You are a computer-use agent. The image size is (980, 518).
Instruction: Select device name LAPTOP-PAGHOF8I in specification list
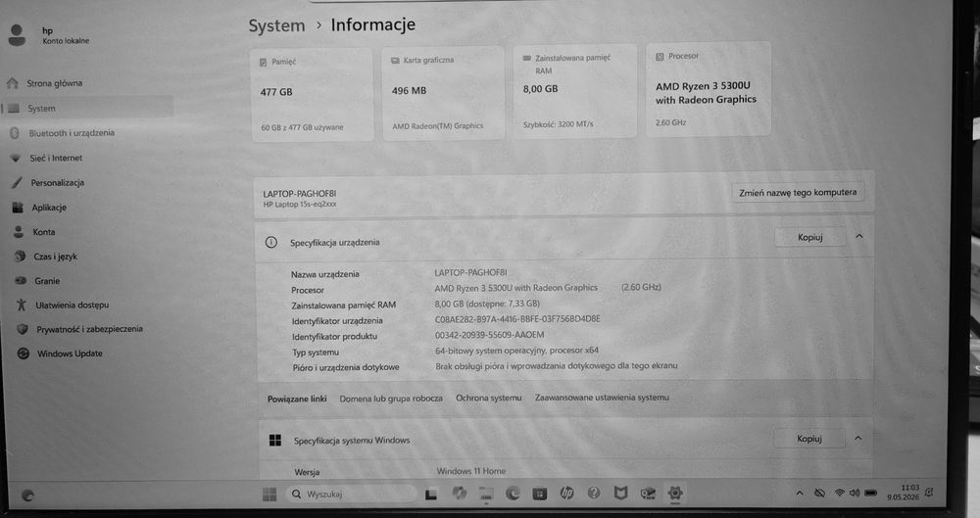(470, 272)
